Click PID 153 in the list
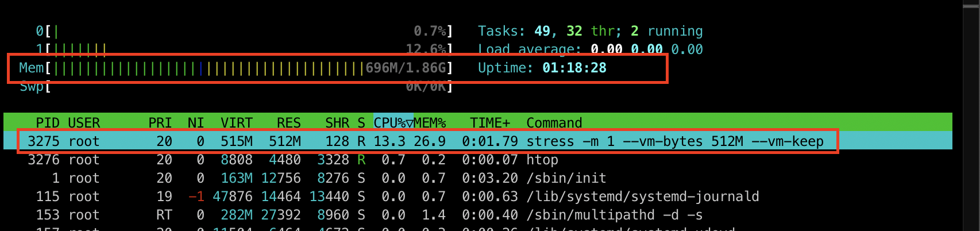The height and width of the screenshot is (231, 980). (x=48, y=215)
